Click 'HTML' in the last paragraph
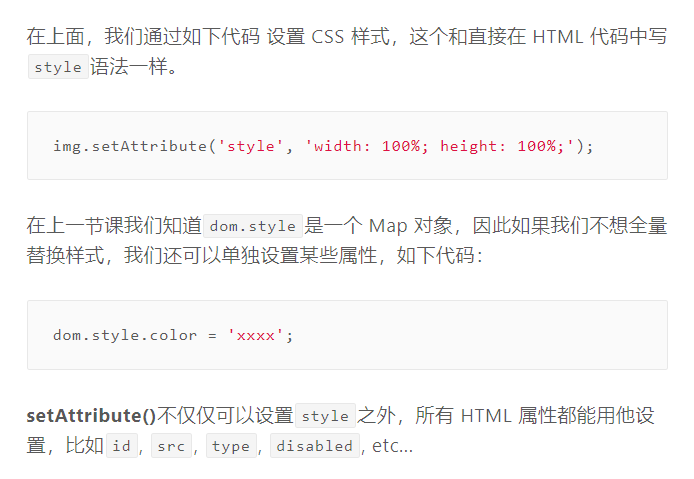The height and width of the screenshot is (479, 694). tap(486, 416)
